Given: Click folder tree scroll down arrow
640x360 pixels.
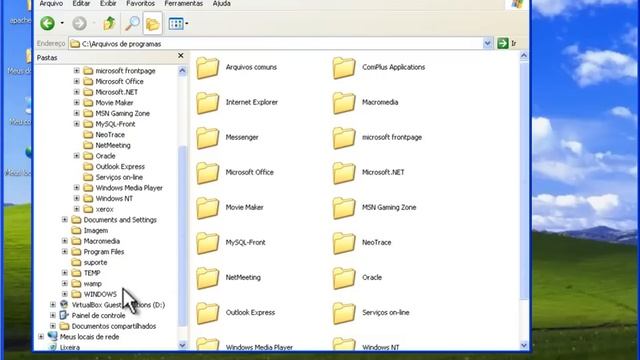Looking at the screenshot, I should [182, 345].
